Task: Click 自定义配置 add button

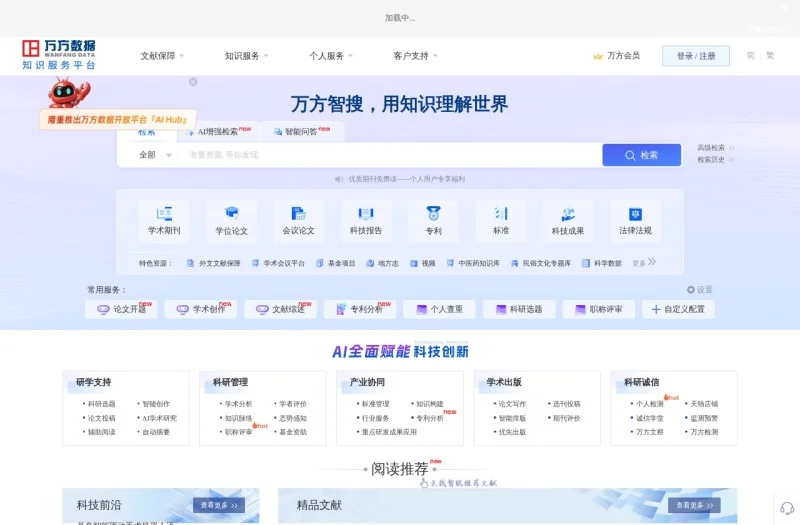Action: [x=678, y=309]
